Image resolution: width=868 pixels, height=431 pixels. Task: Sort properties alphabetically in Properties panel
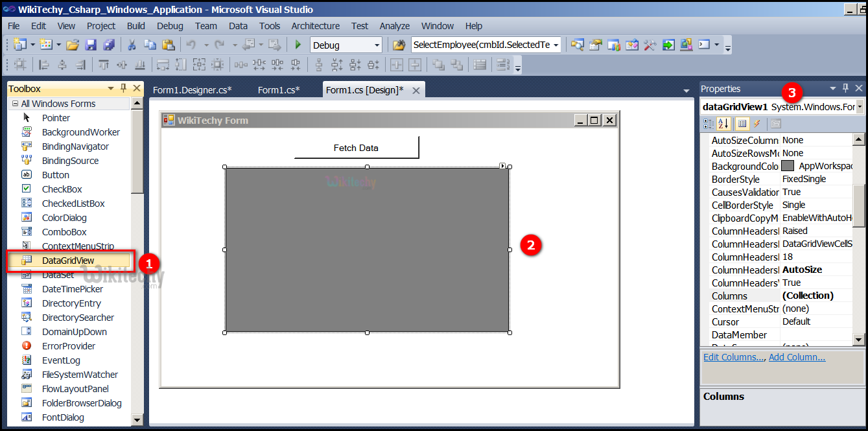(x=721, y=123)
